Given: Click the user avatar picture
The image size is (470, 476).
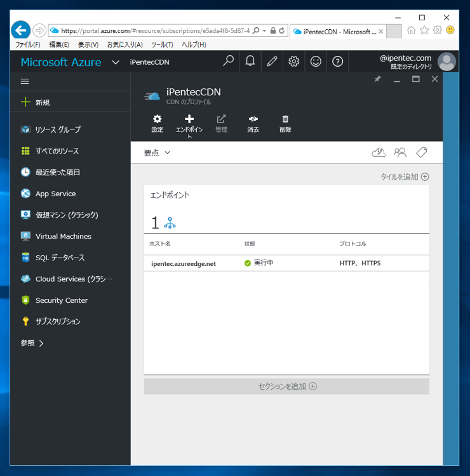Looking at the screenshot, I should (x=446, y=62).
